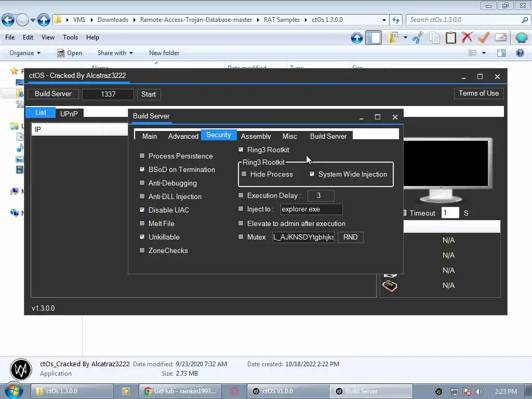Switch to the UPnP tab
The image size is (532, 399).
click(69, 114)
